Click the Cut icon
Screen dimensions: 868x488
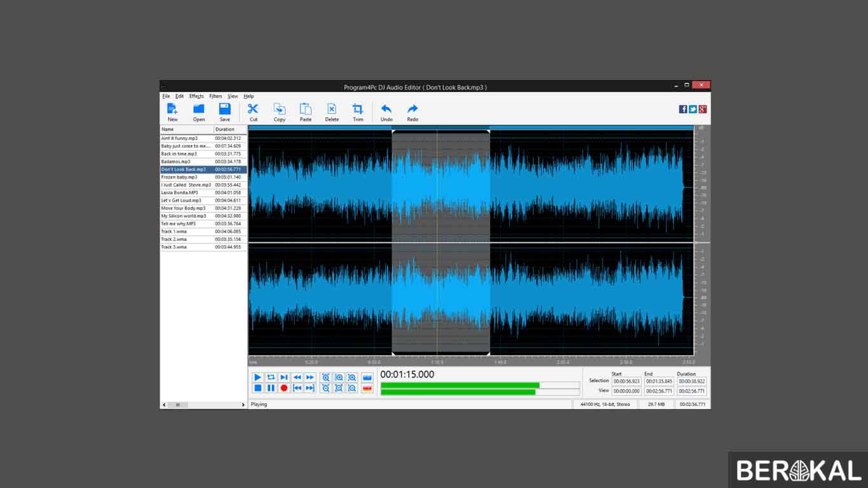(253, 111)
